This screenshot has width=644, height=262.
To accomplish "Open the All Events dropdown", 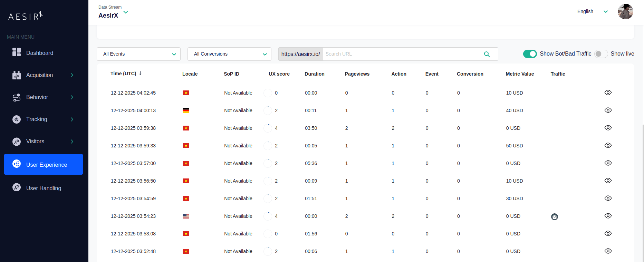I will click(138, 54).
